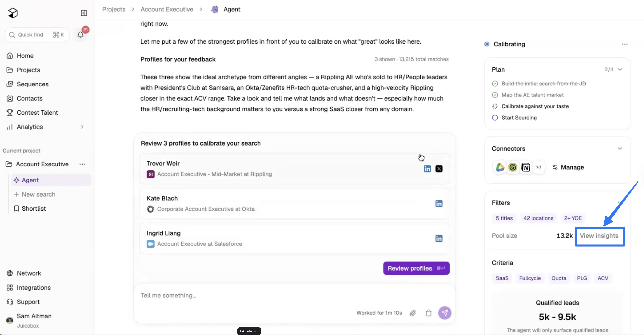Click the SaaS criteria tag
644x335 pixels.
pyautogui.click(x=502, y=278)
